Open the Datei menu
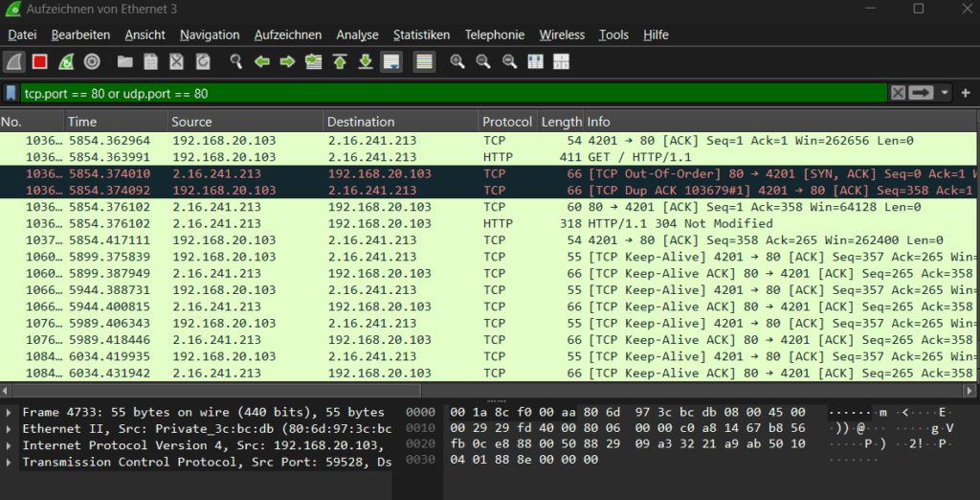Viewport: 980px width, 500px height. pos(23,35)
